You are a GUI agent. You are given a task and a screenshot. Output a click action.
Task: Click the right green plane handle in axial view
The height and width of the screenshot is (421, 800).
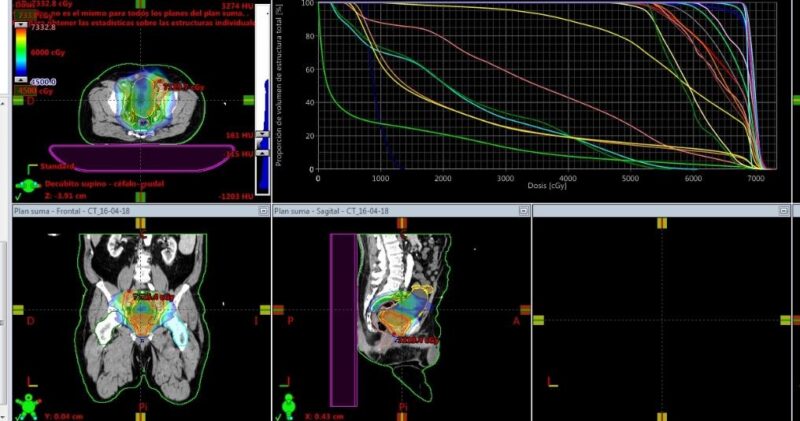tap(249, 100)
